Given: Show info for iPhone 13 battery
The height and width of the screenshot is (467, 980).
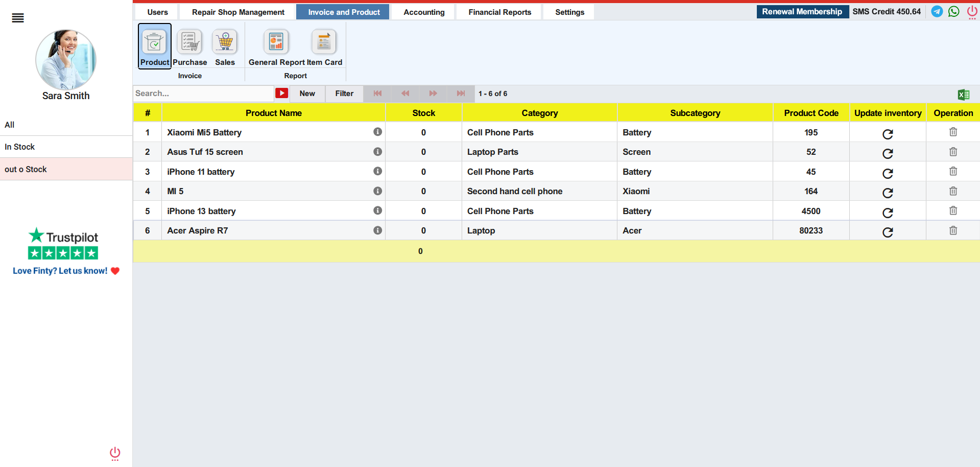Looking at the screenshot, I should [378, 211].
